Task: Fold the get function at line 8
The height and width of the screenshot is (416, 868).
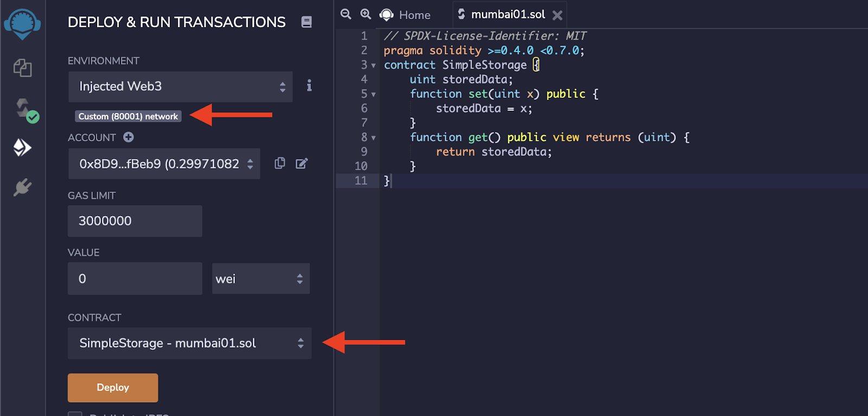Action: point(373,138)
